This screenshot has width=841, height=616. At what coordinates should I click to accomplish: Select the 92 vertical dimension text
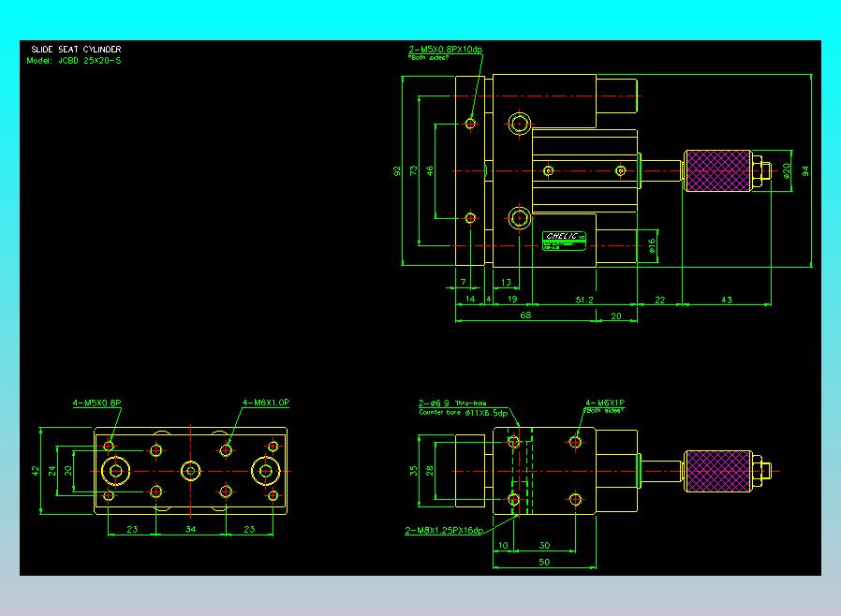coord(397,171)
